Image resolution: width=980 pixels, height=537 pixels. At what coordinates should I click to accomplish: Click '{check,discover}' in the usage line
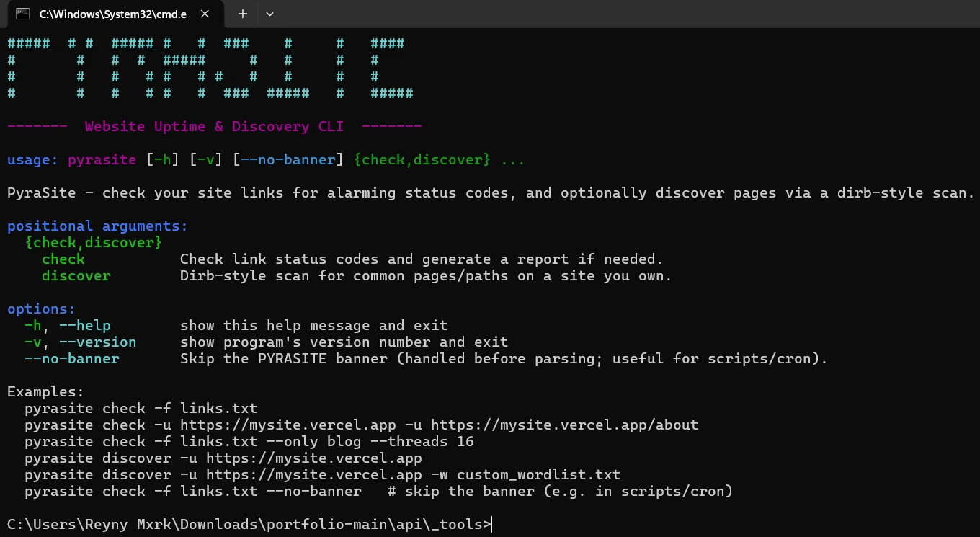click(x=422, y=159)
